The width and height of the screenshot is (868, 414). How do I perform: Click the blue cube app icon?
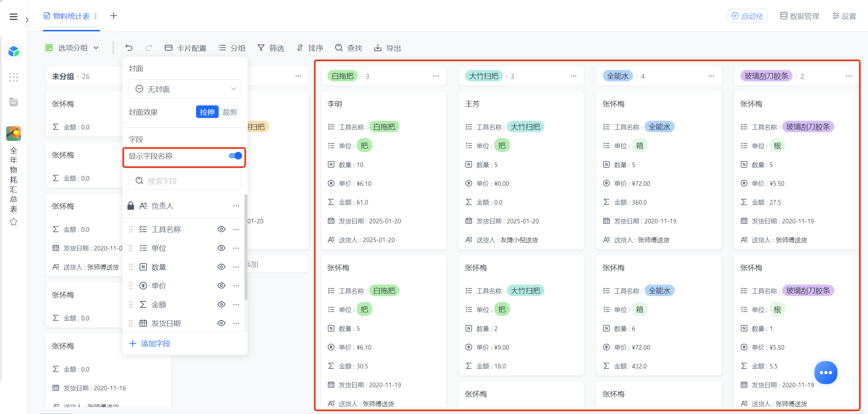point(14,51)
